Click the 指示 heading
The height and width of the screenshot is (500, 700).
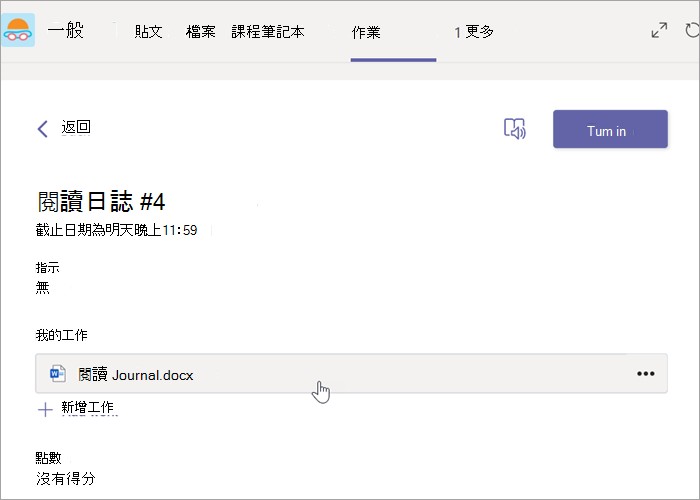point(47,268)
